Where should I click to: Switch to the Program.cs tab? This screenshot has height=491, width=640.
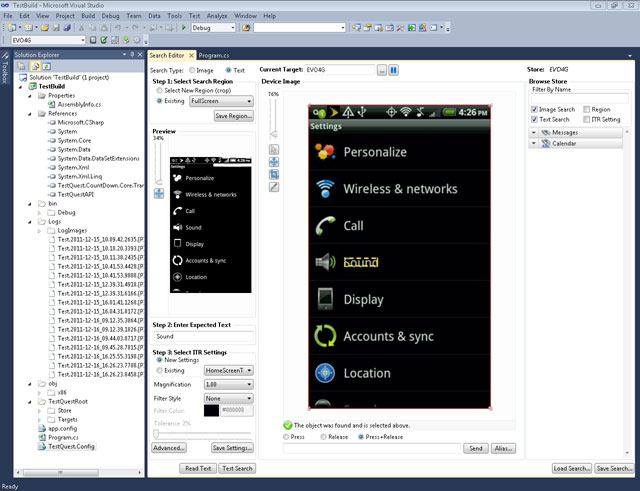217,56
